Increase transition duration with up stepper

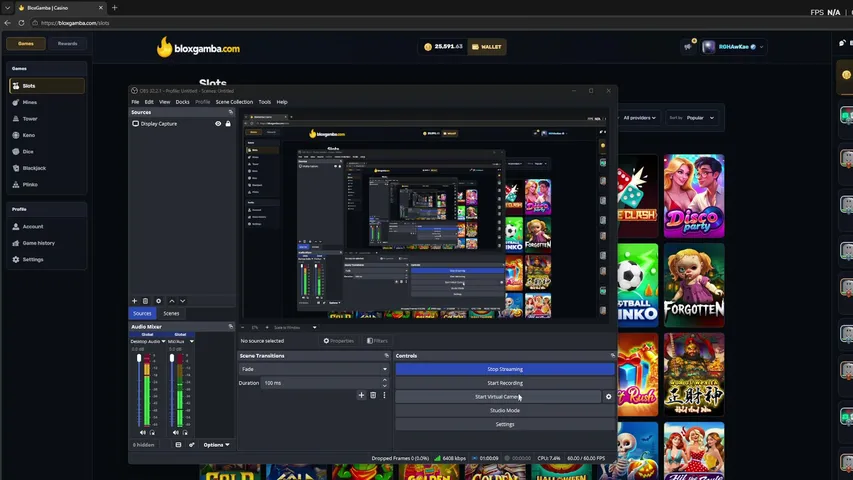click(x=385, y=380)
